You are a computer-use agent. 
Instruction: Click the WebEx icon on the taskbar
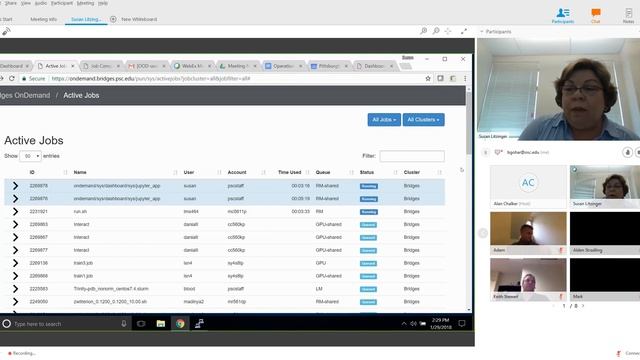tap(199, 324)
